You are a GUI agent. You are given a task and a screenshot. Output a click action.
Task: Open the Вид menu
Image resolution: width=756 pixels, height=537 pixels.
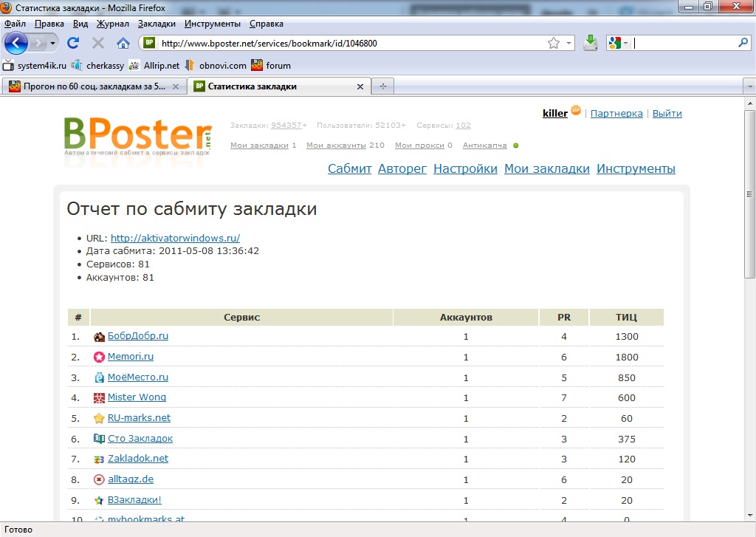point(80,24)
